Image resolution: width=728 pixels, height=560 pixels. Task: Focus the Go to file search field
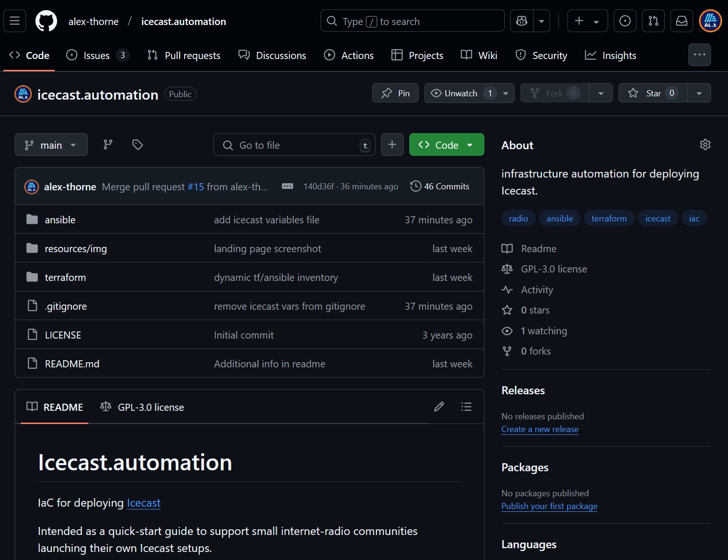(294, 144)
